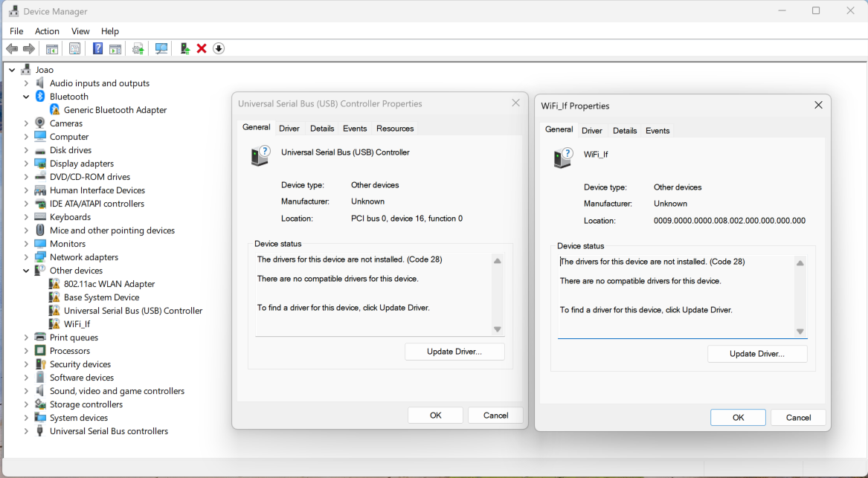
Task: Open Properties from the toolbar icon
Action: tap(74, 48)
